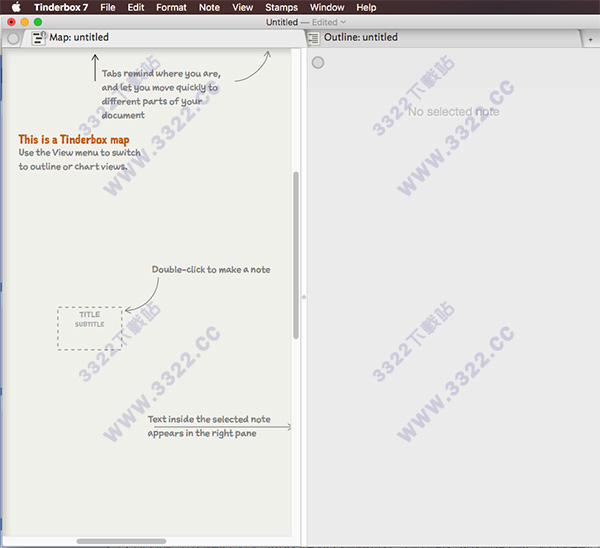Click 'This is a Tinderbox map' heading

74,140
